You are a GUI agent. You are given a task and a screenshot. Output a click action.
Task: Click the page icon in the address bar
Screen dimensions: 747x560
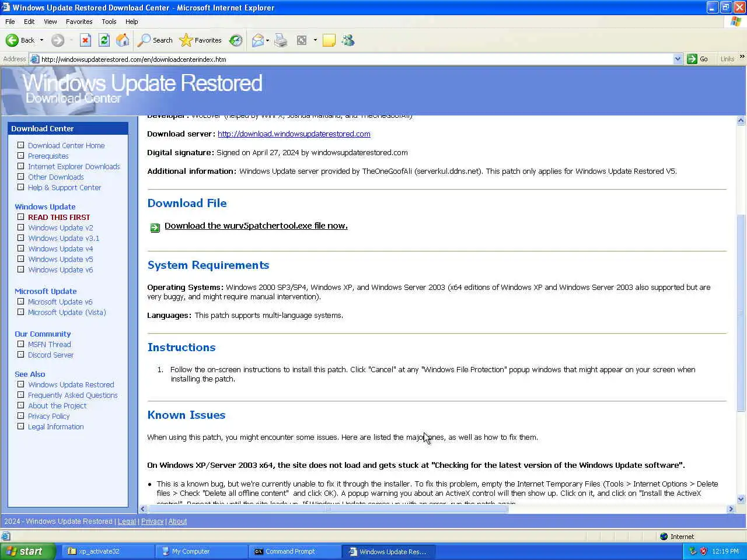35,59
